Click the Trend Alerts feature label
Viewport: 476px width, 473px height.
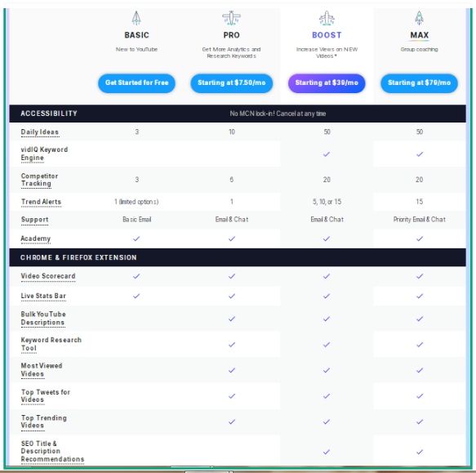coord(41,202)
